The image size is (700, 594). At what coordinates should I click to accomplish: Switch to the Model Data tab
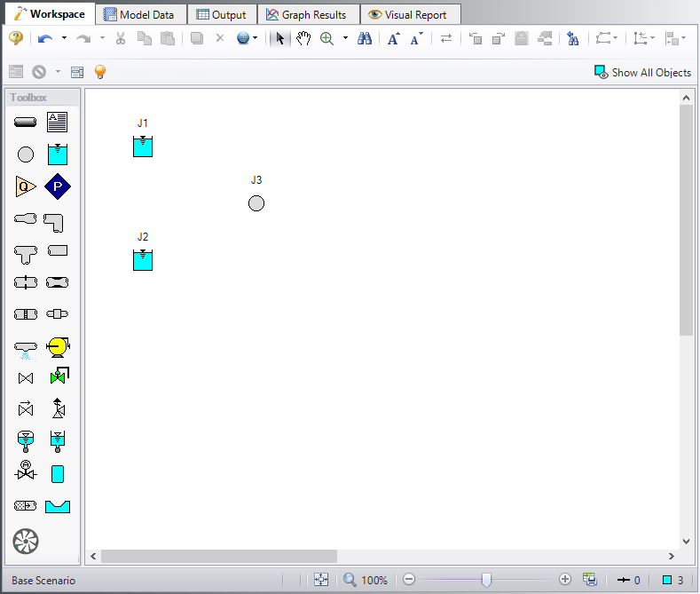(141, 15)
